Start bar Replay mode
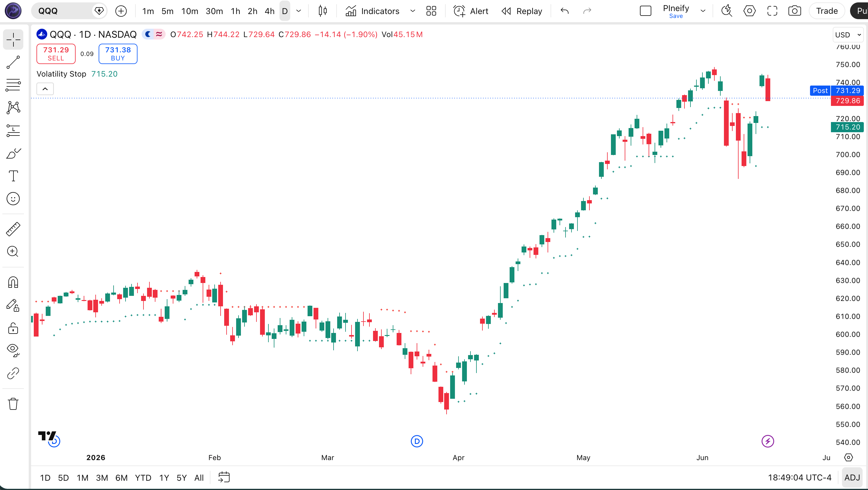868x490 pixels. pos(522,11)
